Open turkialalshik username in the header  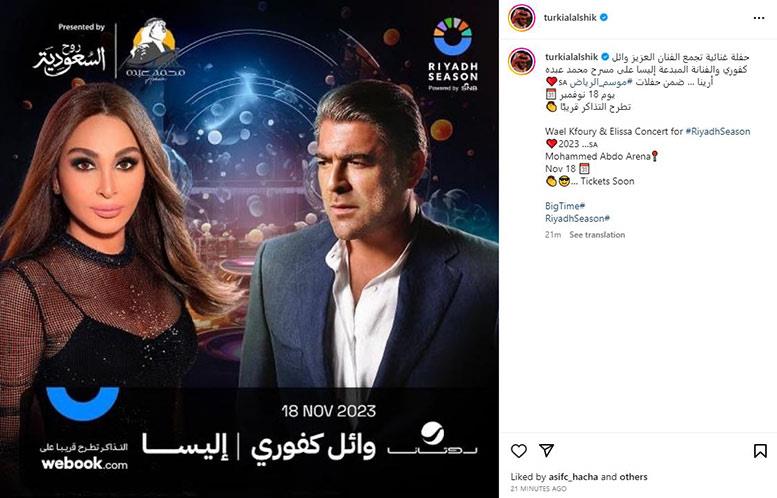[570, 17]
